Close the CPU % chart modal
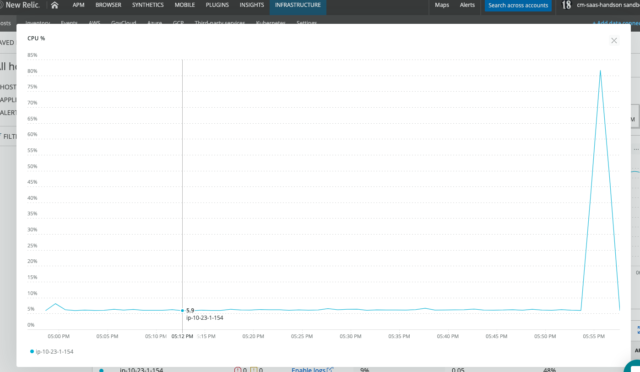Screen dimensions: 640x372 pos(613,40)
